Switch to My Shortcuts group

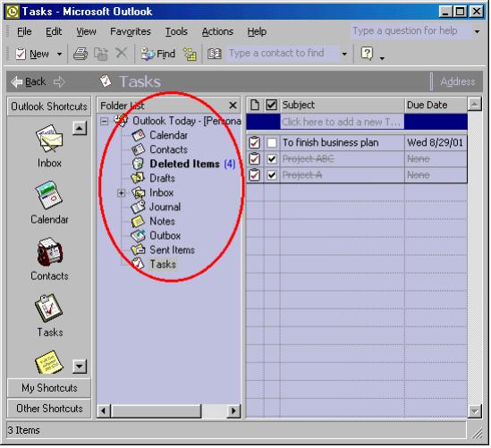click(x=49, y=388)
